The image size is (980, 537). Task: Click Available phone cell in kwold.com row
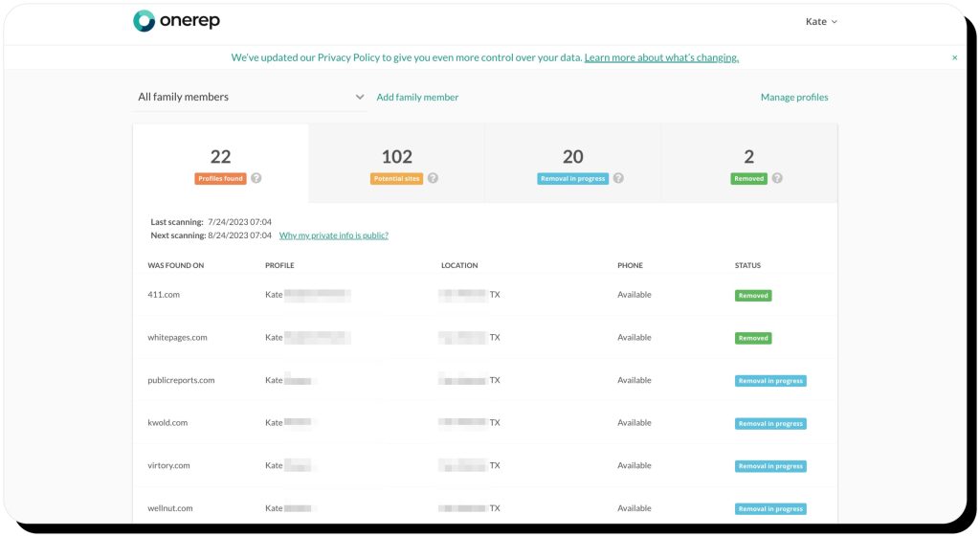pyautogui.click(x=635, y=422)
